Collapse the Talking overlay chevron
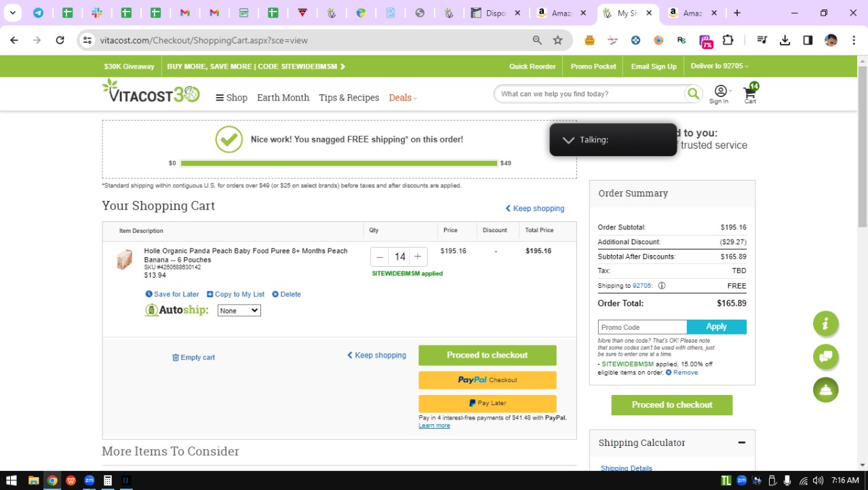 (x=568, y=140)
